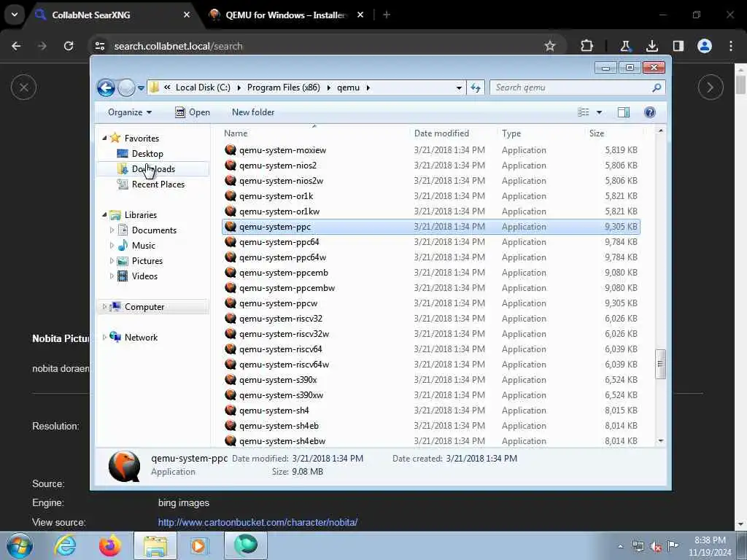Click next image arrow in SearXNG
This screenshot has width=747, height=560.
tap(711, 87)
